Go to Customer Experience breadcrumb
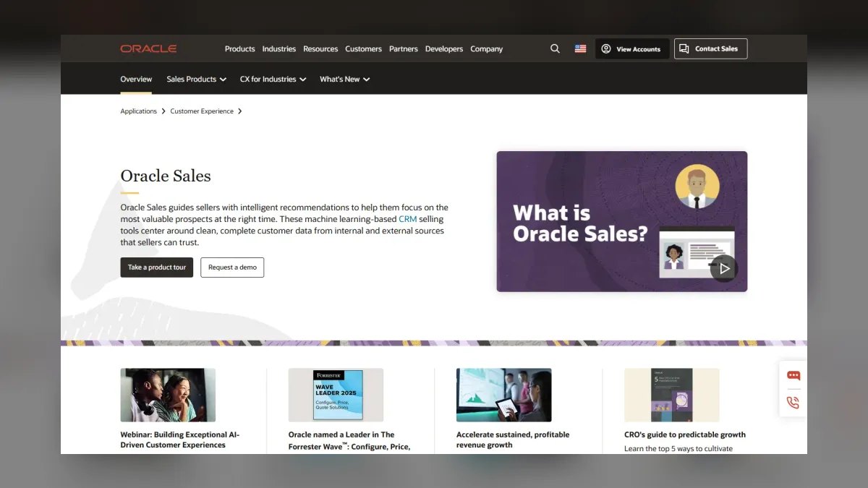 202,111
